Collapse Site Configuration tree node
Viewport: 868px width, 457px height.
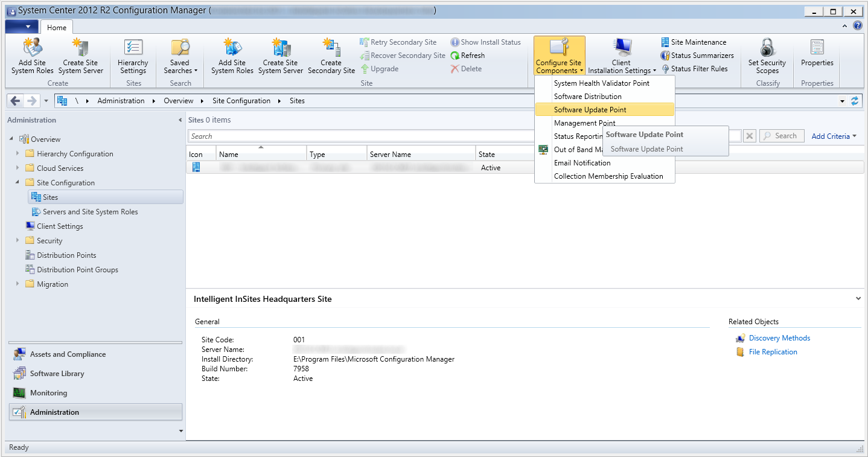click(18, 183)
